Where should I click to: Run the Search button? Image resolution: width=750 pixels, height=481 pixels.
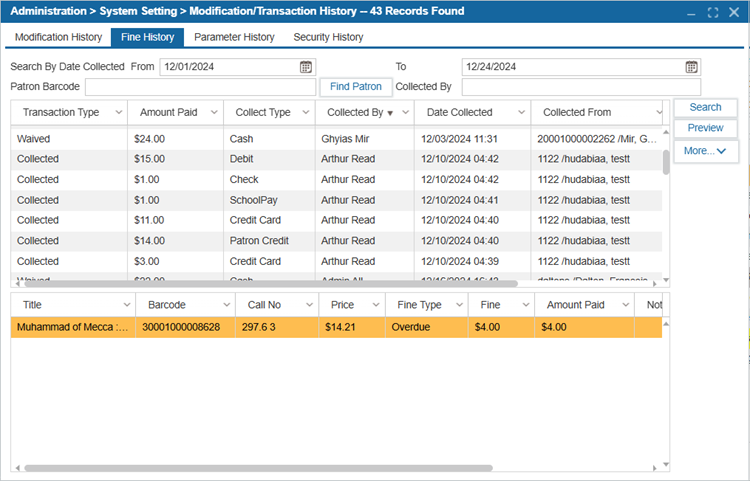pyautogui.click(x=706, y=107)
